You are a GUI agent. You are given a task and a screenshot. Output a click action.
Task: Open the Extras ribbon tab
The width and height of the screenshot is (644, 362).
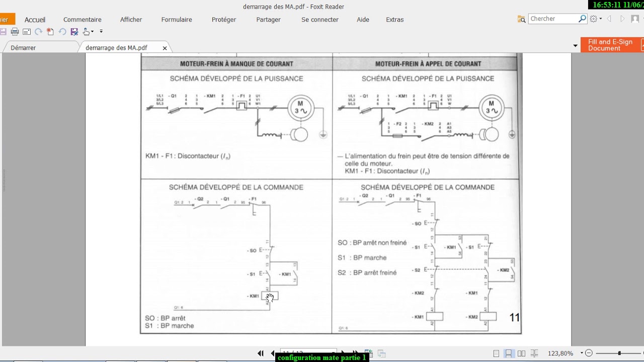coord(395,20)
